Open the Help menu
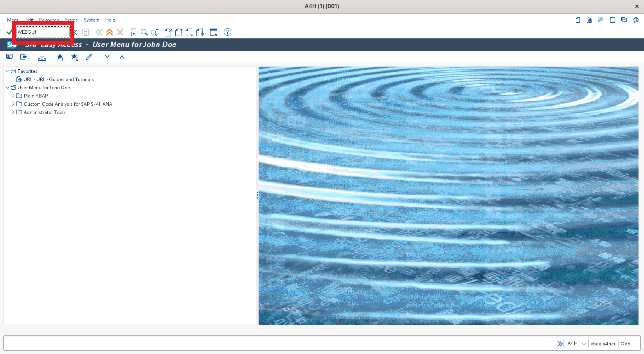Image resolution: width=644 pixels, height=354 pixels. click(x=110, y=20)
